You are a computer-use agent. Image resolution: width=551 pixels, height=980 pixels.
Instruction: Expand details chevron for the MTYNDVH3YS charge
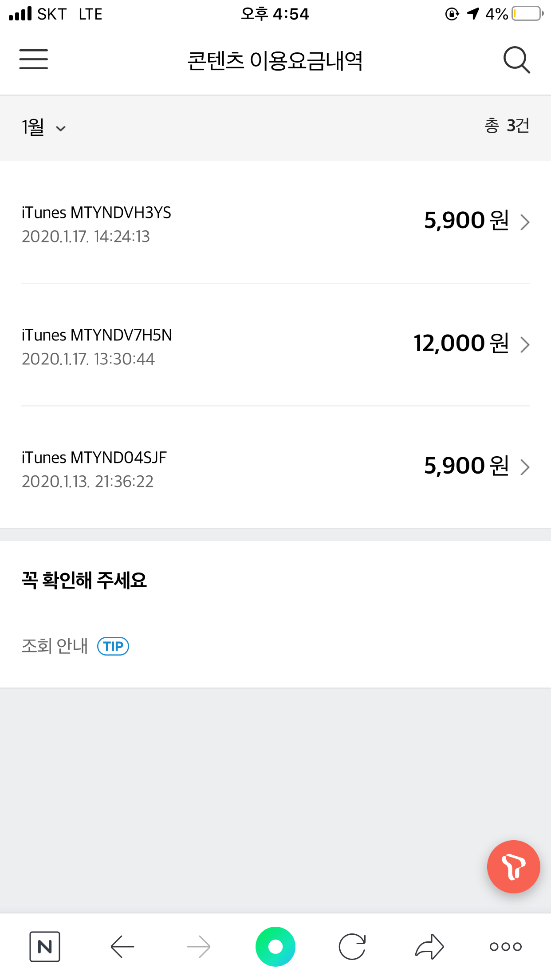click(525, 222)
